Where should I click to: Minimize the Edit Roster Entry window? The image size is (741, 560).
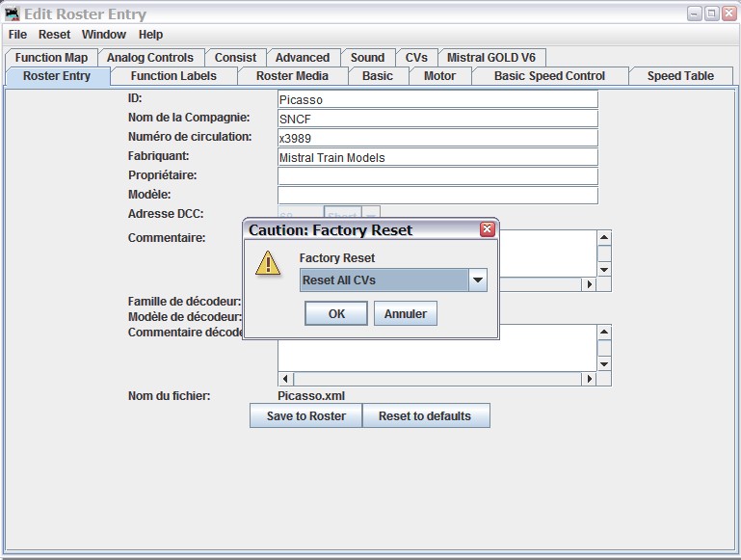pyautogui.click(x=694, y=13)
